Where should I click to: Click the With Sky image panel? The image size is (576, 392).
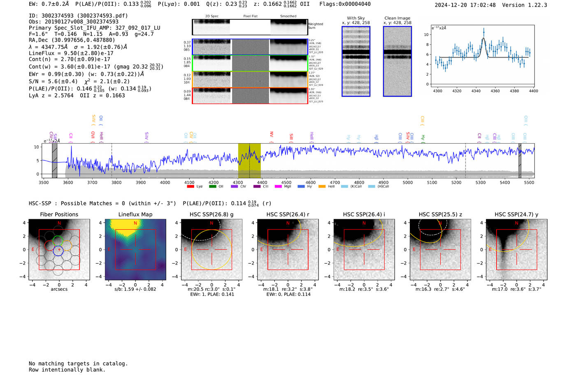[x=356, y=61]
